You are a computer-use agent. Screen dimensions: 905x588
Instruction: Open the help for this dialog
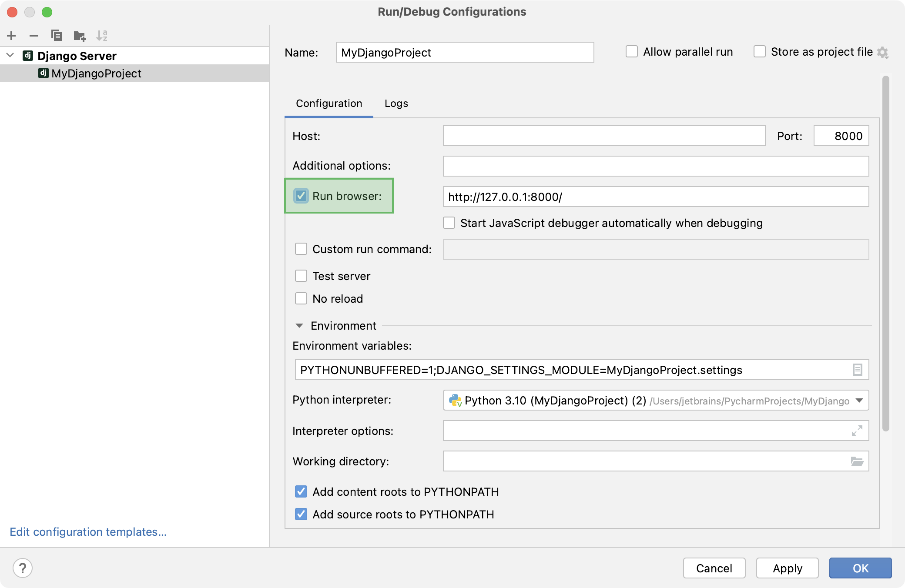(x=23, y=568)
